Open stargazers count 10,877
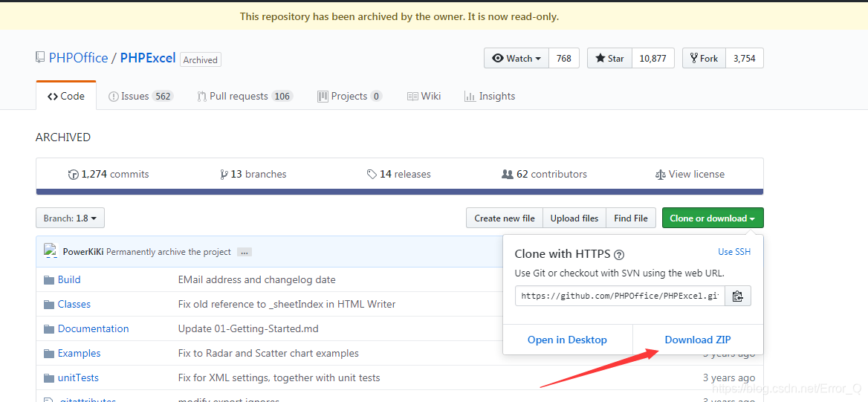Screen dimensions: 868x402 [652, 58]
